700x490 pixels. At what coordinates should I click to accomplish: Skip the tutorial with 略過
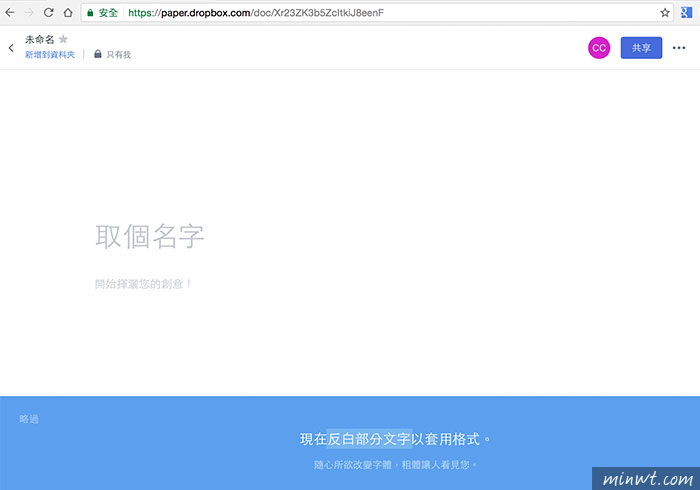point(29,419)
